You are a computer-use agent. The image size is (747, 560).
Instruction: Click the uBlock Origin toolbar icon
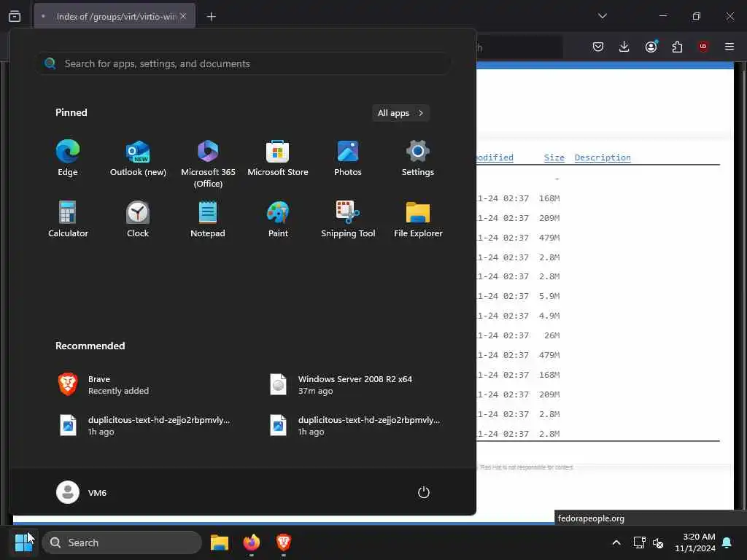(703, 47)
